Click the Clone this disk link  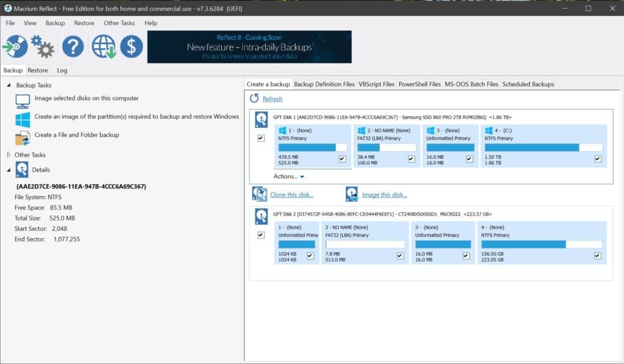[x=292, y=195]
